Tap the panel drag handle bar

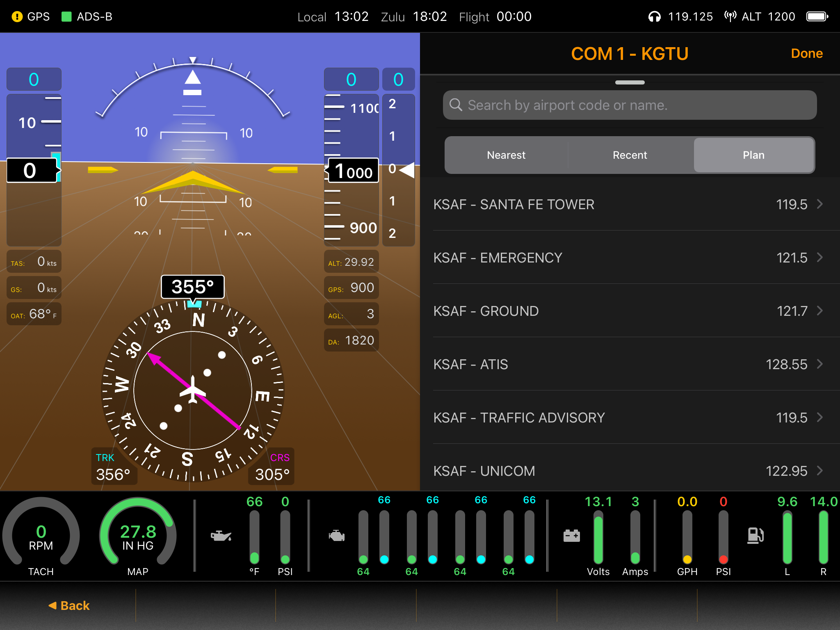pyautogui.click(x=630, y=82)
